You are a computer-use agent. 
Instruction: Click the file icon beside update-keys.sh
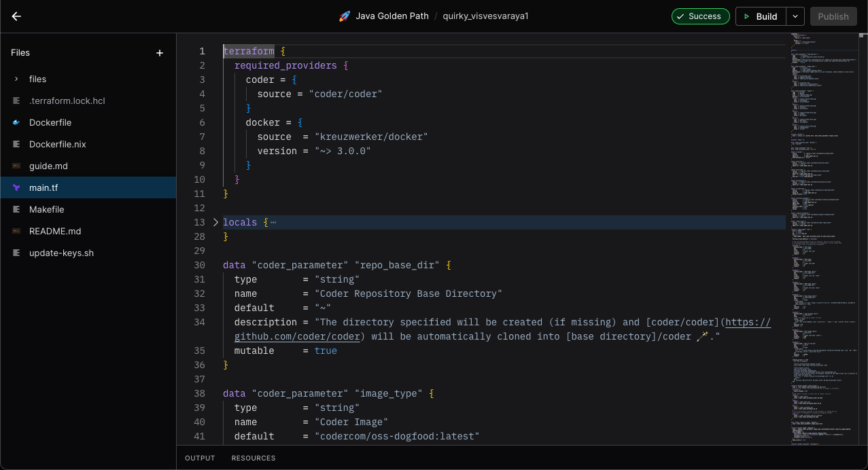[x=16, y=253]
